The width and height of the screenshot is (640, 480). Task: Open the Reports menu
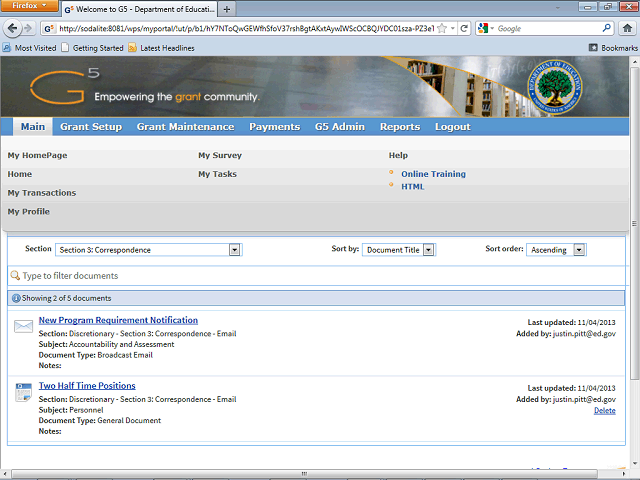[400, 127]
